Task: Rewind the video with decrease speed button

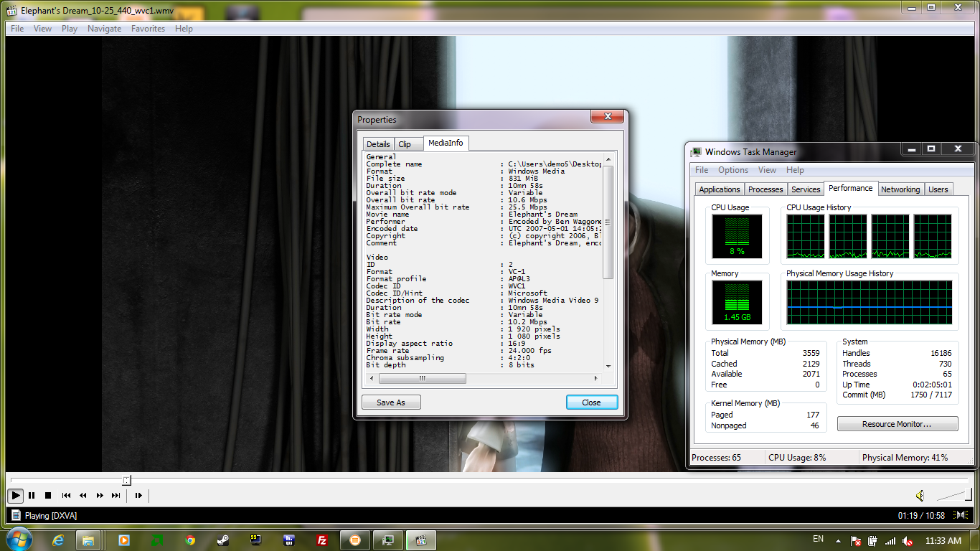Action: click(x=83, y=495)
